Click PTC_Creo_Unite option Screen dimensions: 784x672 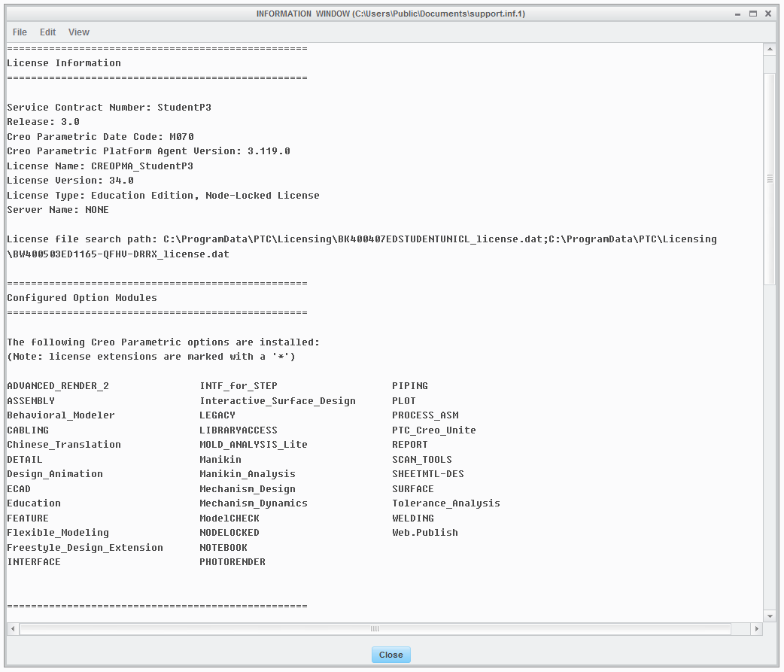coord(434,430)
